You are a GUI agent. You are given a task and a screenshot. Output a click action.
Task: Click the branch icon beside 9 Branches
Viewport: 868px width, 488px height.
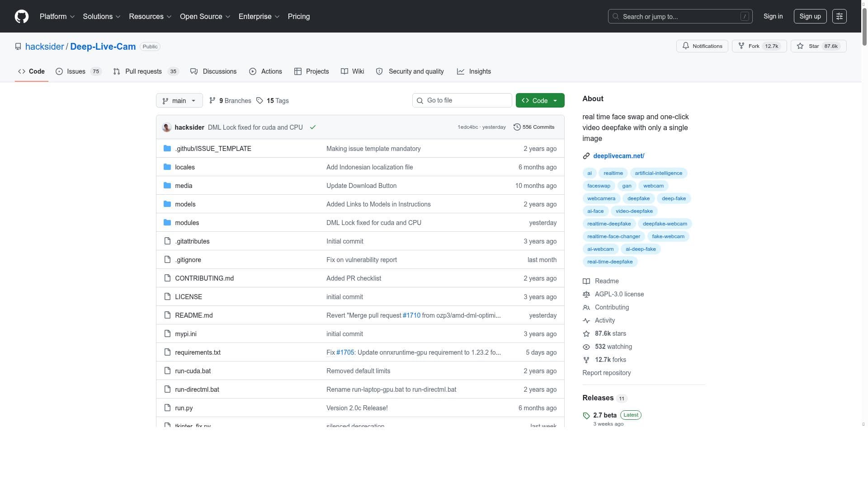pos(212,101)
